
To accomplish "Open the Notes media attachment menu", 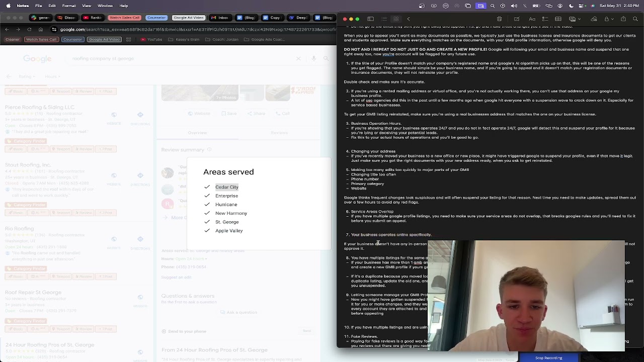I will coord(575,19).
